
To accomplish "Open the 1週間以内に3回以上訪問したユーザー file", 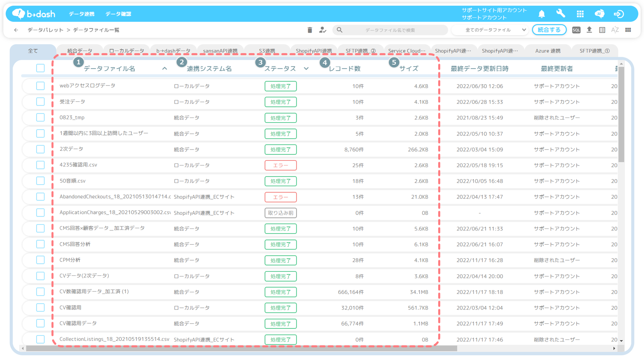I will pyautogui.click(x=104, y=133).
